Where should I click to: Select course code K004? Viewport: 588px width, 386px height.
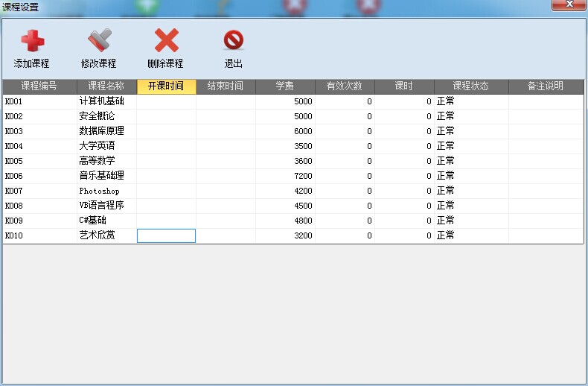coord(14,146)
